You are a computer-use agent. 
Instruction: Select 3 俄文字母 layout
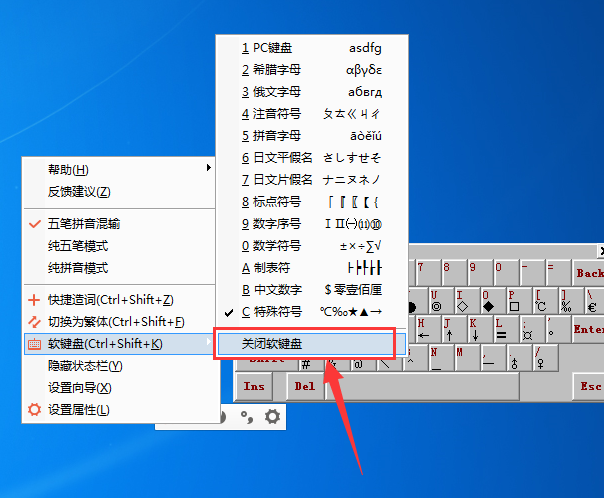(312, 92)
